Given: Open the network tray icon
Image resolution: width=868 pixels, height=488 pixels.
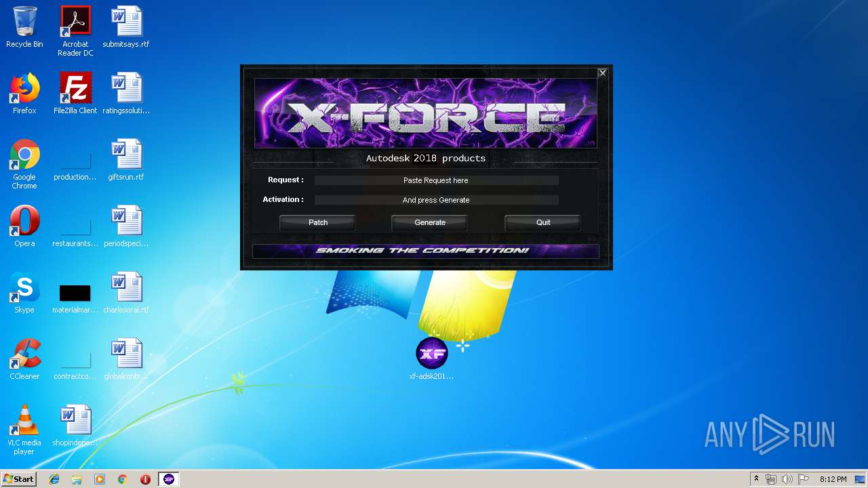Looking at the screenshot, I should (771, 479).
